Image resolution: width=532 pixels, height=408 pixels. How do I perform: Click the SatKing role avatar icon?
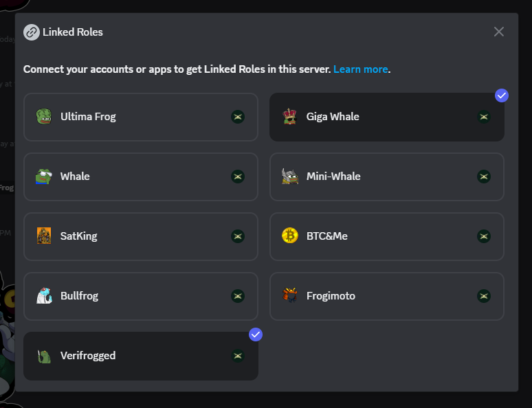pyautogui.click(x=44, y=236)
